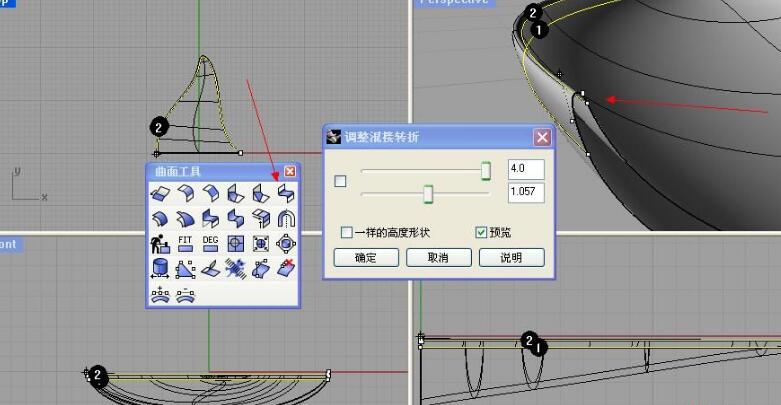The height and width of the screenshot is (405, 781).
Task: Click the input field showing 1.057
Action: (526, 191)
